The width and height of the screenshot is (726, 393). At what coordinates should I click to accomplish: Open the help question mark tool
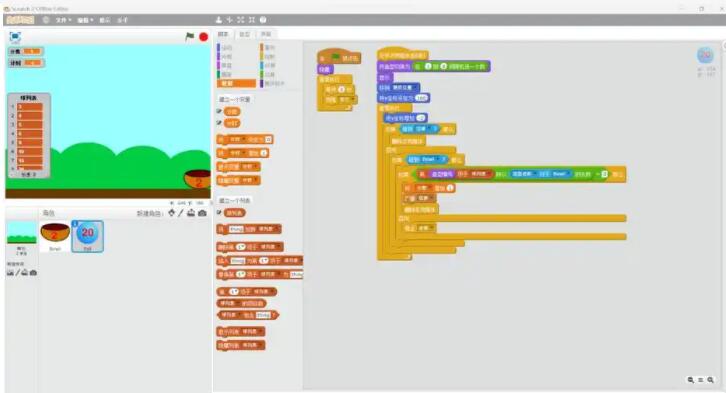pos(263,20)
